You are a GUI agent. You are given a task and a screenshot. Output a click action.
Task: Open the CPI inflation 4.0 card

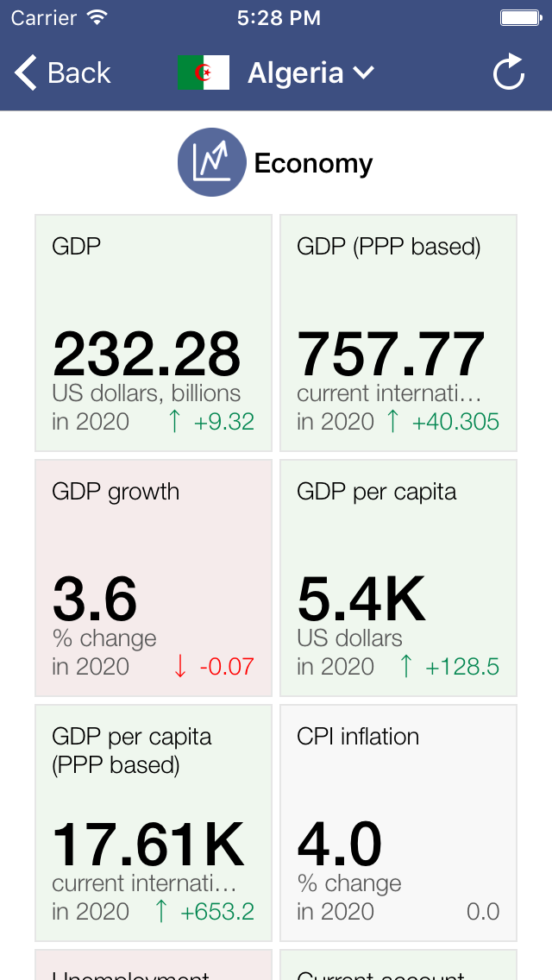pyautogui.click(x=398, y=823)
